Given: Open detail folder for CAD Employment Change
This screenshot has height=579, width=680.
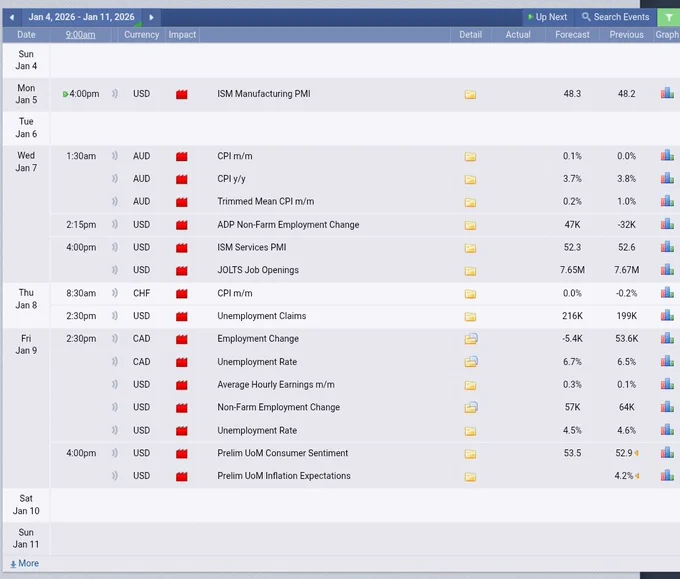Looking at the screenshot, I should point(471,339).
